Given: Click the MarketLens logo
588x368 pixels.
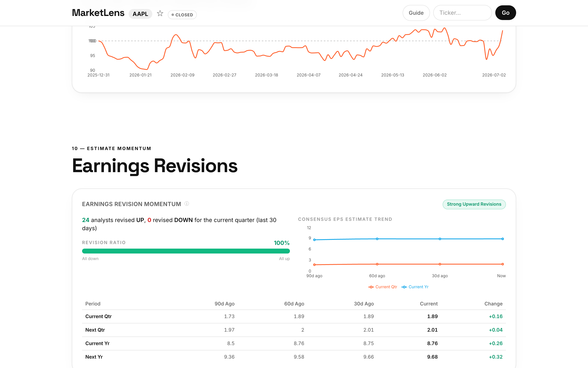Looking at the screenshot, I should point(98,13).
